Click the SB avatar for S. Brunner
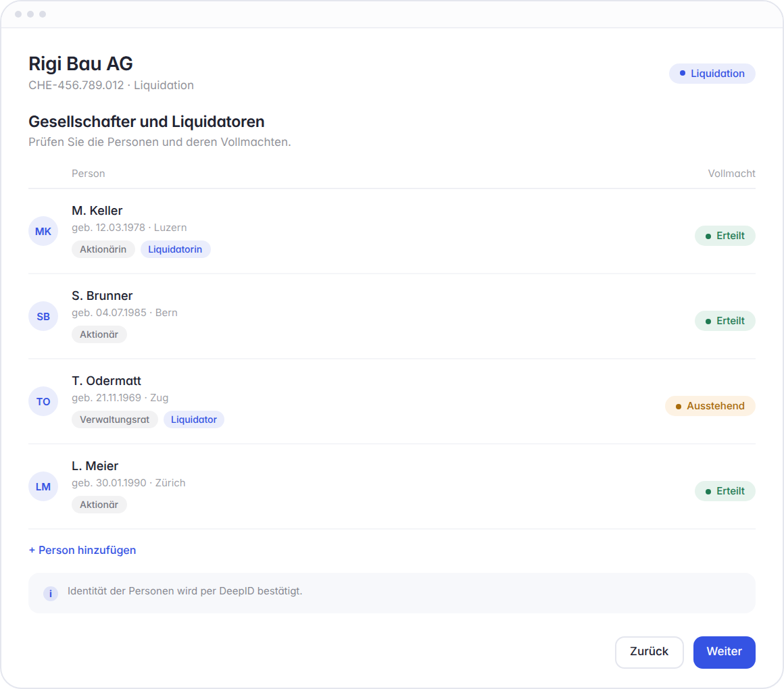 pos(43,316)
